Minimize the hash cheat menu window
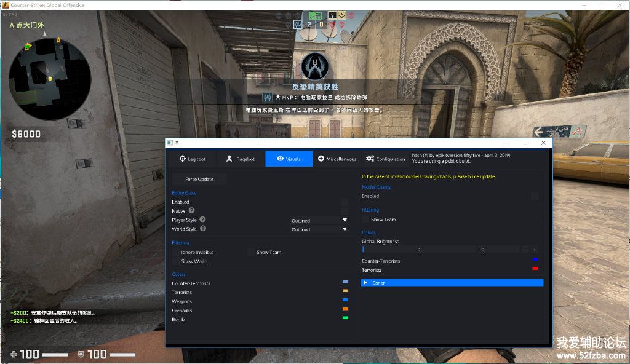This screenshot has width=630, height=364. pos(508,143)
